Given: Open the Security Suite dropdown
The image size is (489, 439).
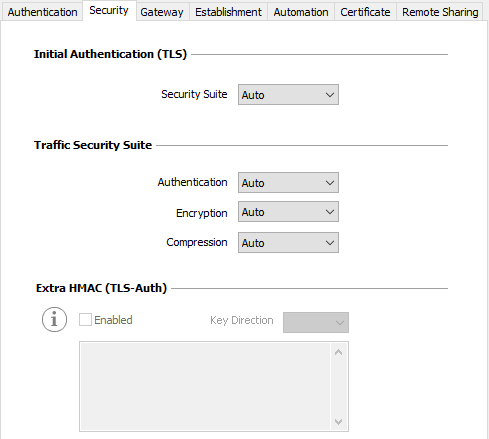Looking at the screenshot, I should tap(288, 95).
